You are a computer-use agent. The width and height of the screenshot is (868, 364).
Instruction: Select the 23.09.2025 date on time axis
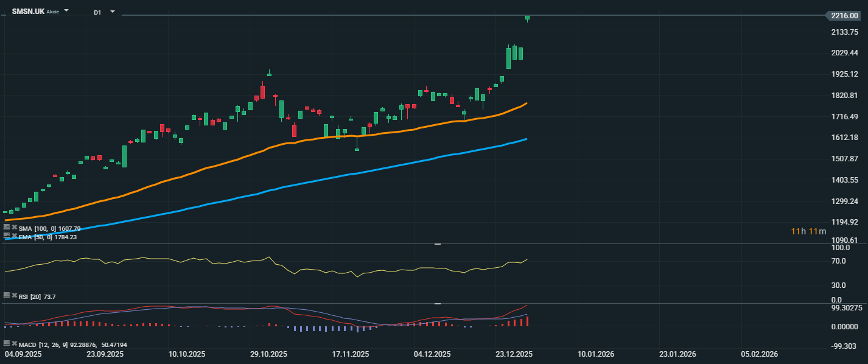(105, 354)
